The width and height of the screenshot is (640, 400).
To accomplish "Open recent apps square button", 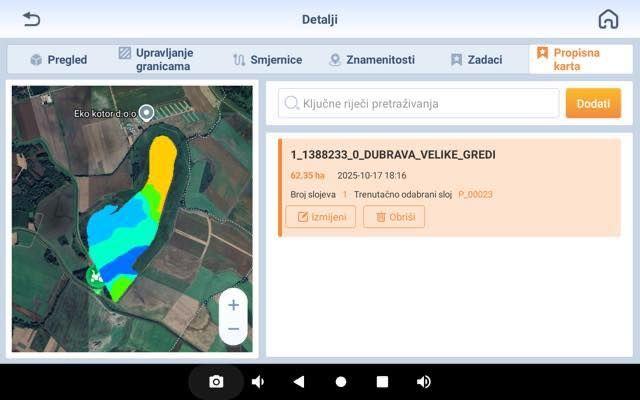I will [x=382, y=382].
